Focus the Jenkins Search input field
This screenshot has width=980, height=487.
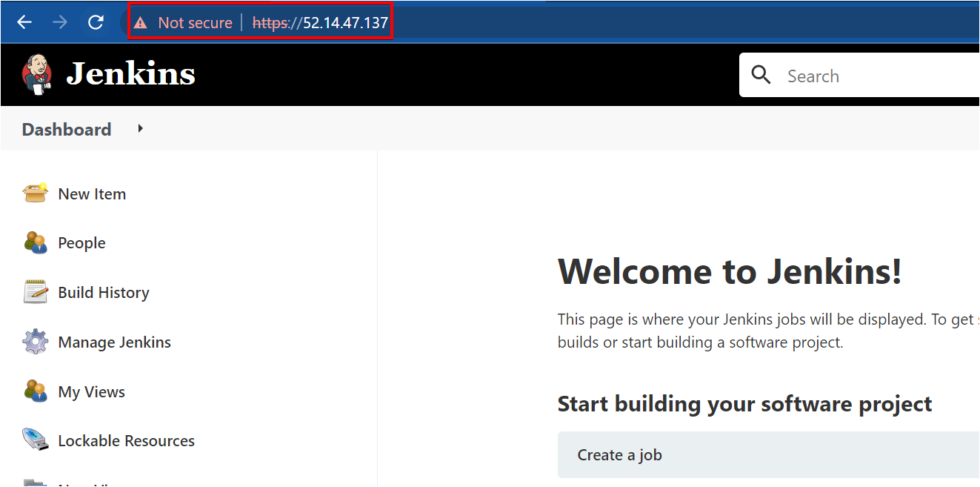859,75
